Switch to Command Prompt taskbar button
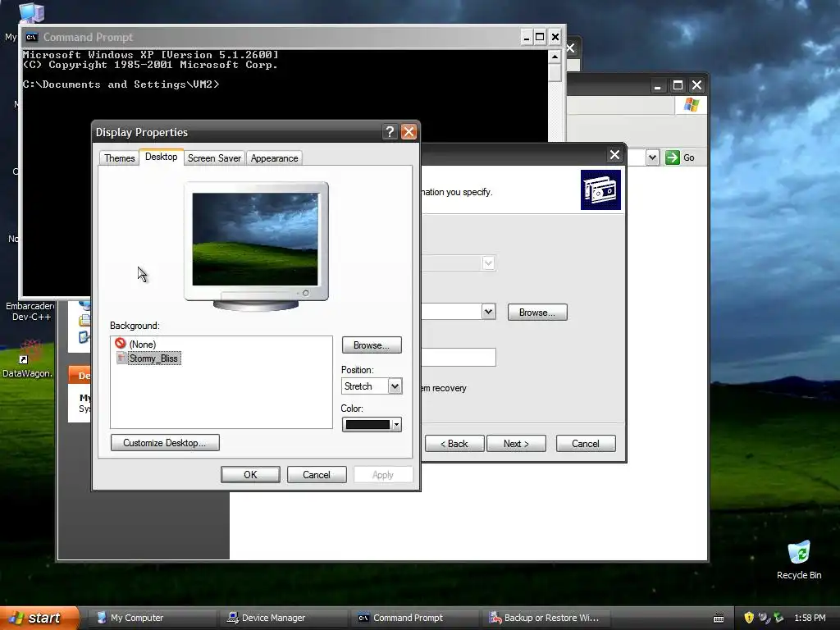Screen dimensions: 840x630 416,618
